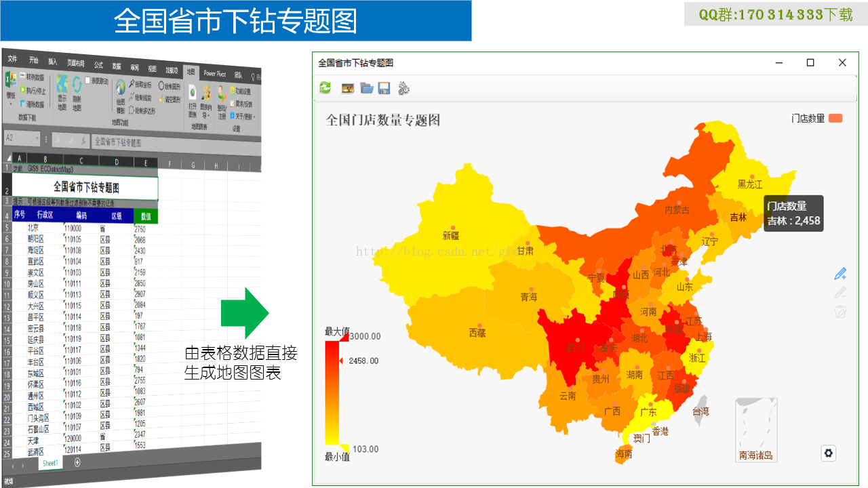Viewport: 868px width, 488px height.
Task: Click the grey trash delete icon beside map
Action: coord(840,312)
